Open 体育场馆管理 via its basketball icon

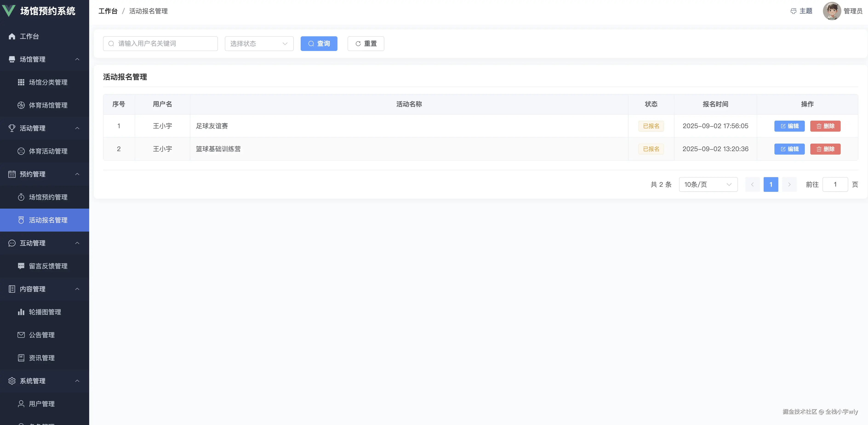tap(21, 105)
